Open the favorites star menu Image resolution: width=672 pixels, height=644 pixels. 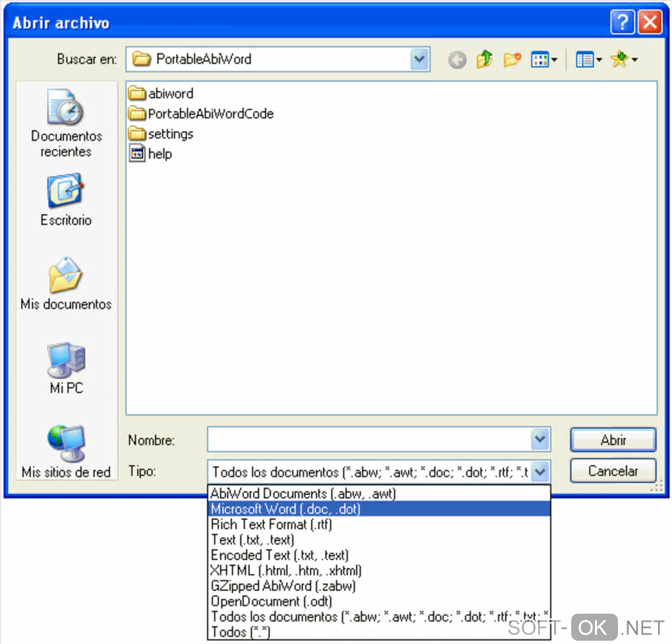click(x=624, y=59)
